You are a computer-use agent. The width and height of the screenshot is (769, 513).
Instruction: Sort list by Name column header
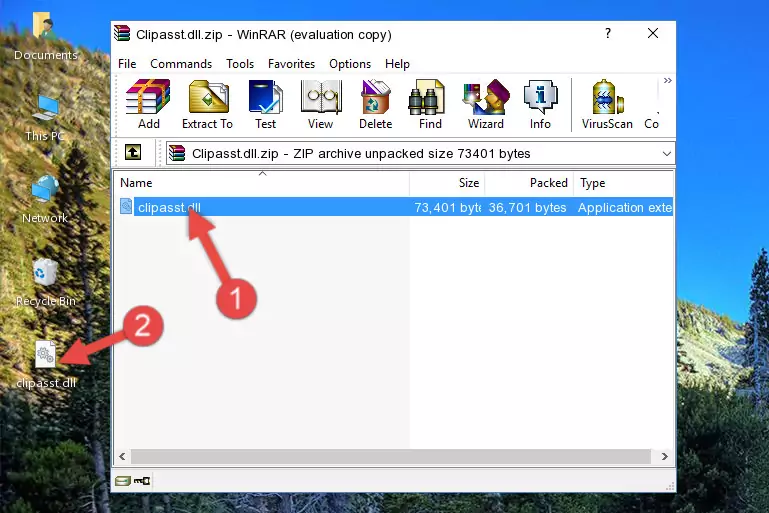point(262,183)
